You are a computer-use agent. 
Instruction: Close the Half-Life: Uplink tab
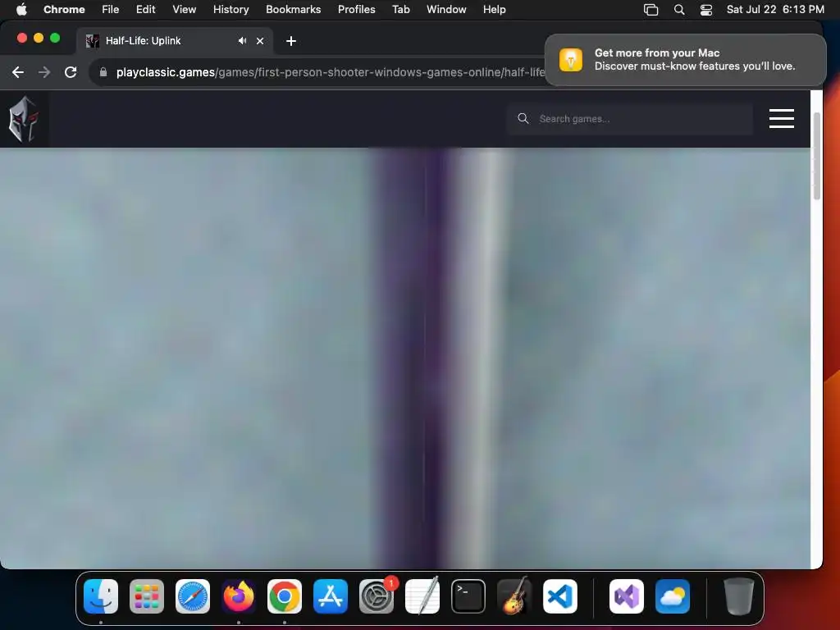pos(260,41)
